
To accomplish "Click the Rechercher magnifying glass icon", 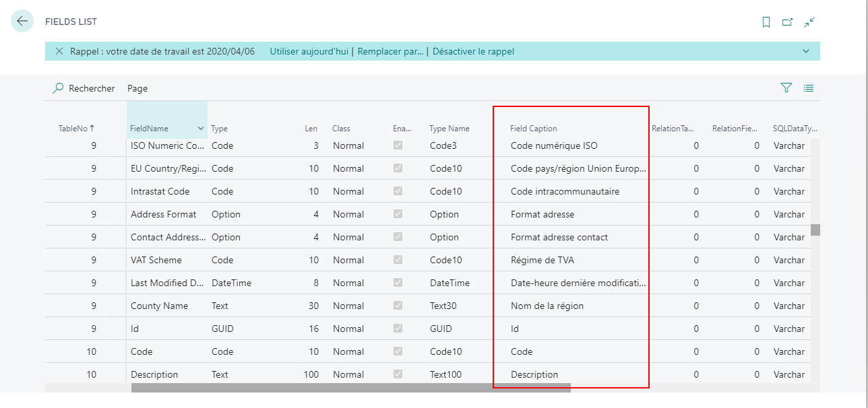I will (x=56, y=88).
